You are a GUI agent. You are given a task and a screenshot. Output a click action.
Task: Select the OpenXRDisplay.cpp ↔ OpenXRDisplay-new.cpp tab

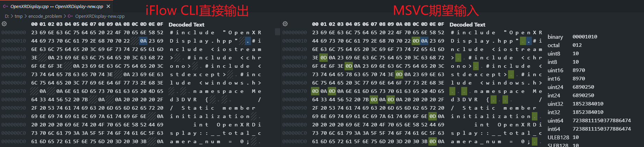click(57, 6)
